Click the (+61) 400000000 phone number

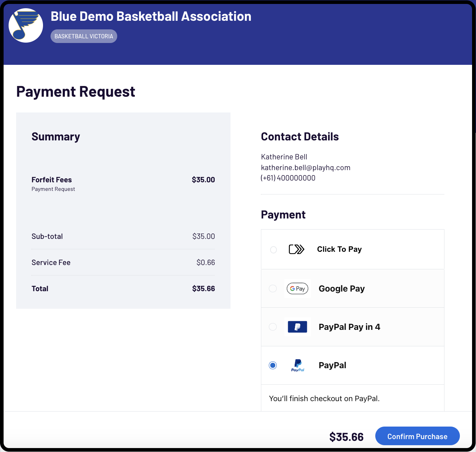point(288,178)
